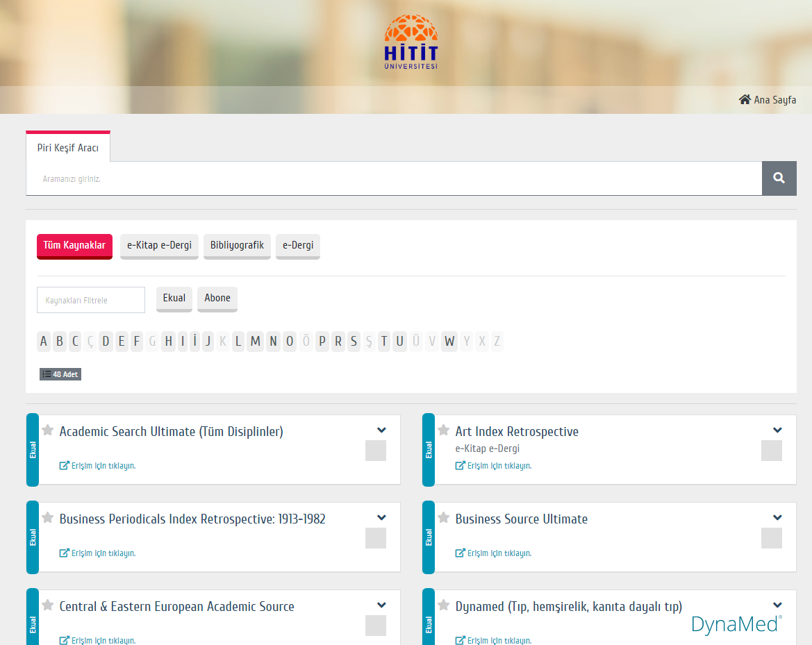The image size is (812, 645).
Task: Select the Piri Keşif Aracı tab
Action: click(68, 147)
